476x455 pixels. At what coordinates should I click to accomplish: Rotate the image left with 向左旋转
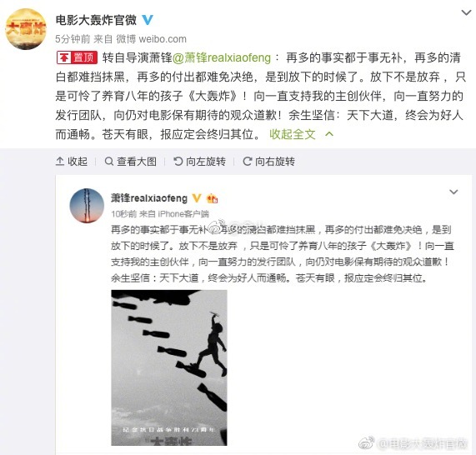199,161
